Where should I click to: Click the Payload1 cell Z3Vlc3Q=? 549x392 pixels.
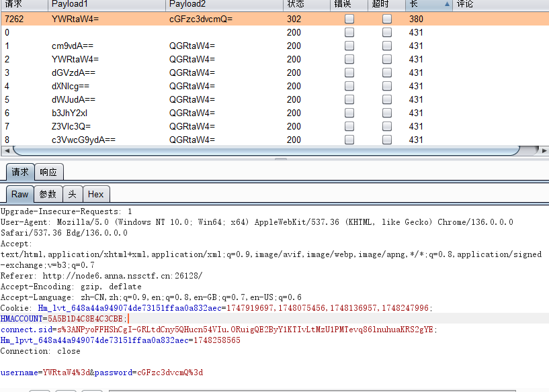point(71,126)
